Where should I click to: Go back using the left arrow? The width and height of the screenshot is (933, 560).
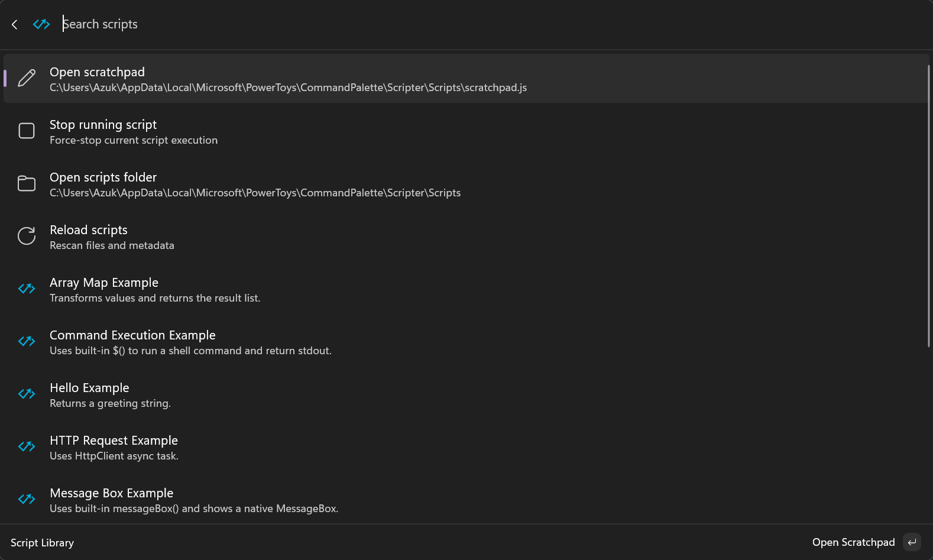[15, 24]
